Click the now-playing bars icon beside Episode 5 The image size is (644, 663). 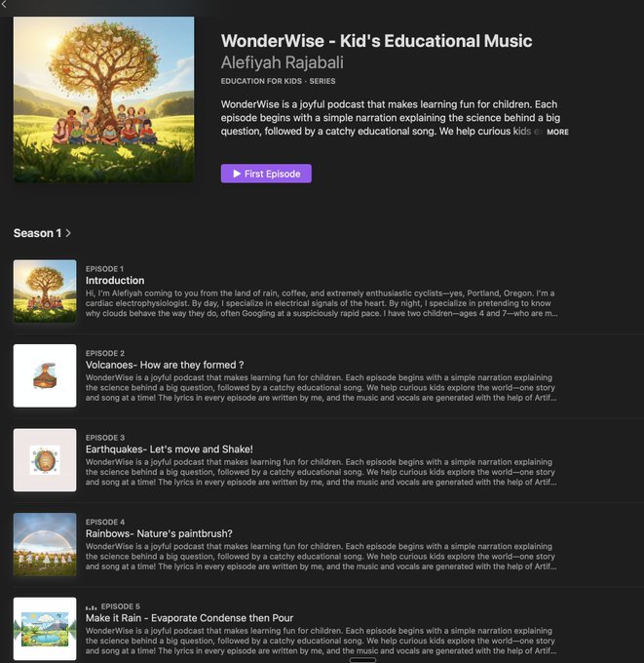click(91, 607)
